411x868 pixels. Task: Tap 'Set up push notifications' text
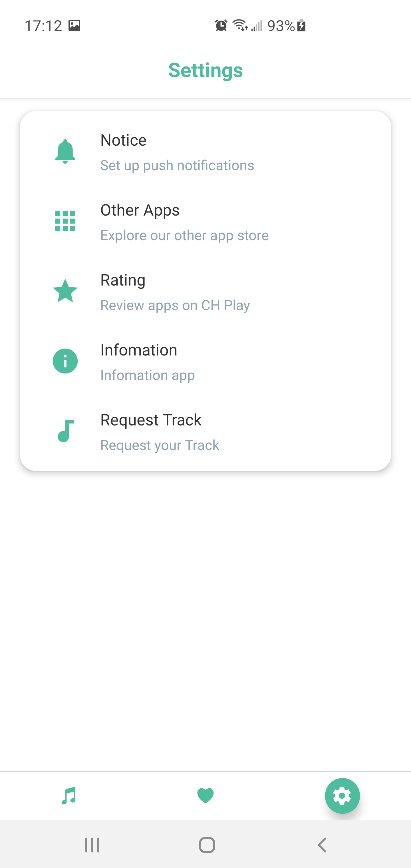click(x=177, y=165)
